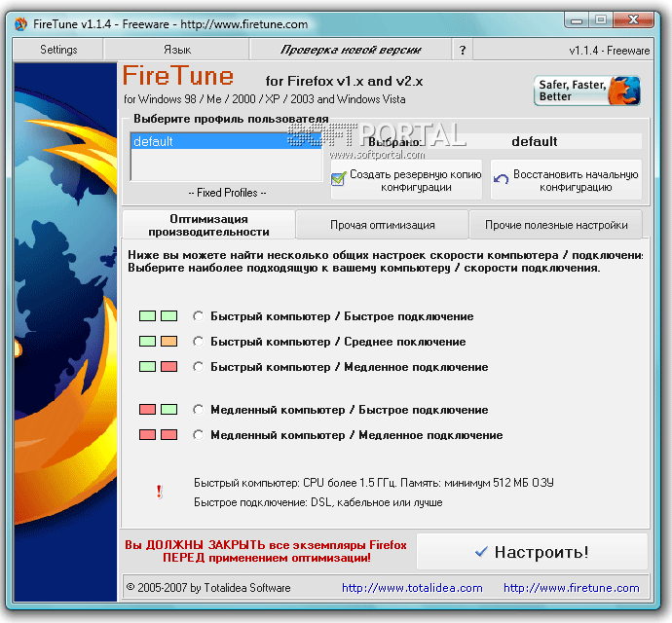
Task: Select Быстрый компьютер / Медленное подключение radio
Action: pyautogui.click(x=198, y=367)
